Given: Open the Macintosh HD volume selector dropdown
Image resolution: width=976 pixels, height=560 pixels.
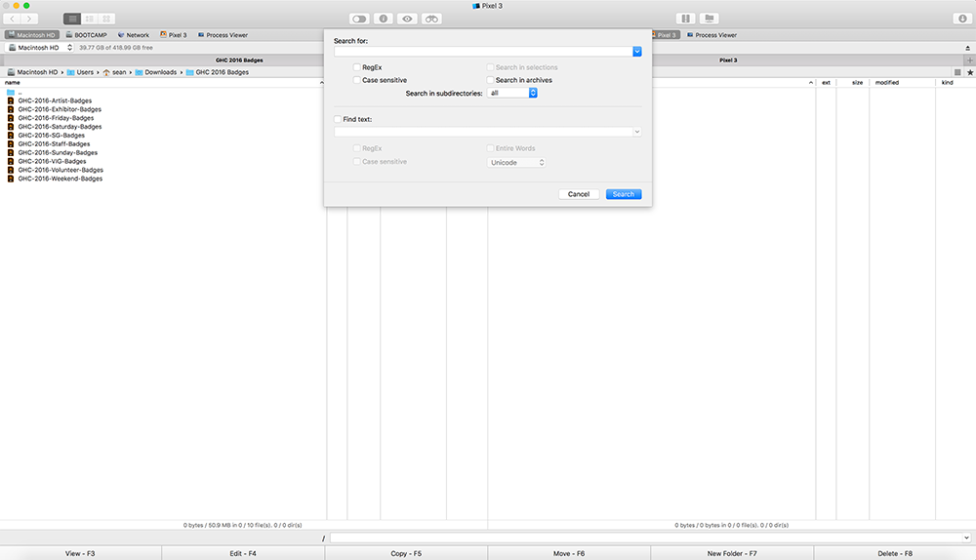Looking at the screenshot, I should pos(39,48).
